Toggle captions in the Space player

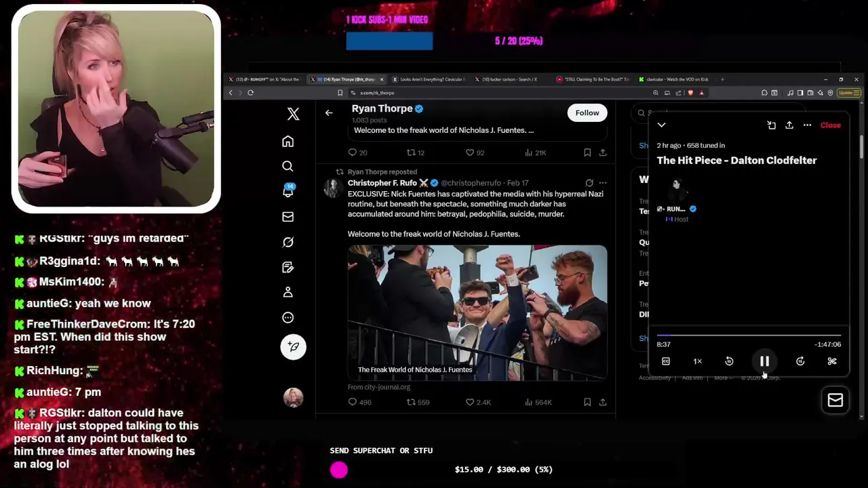pos(666,361)
